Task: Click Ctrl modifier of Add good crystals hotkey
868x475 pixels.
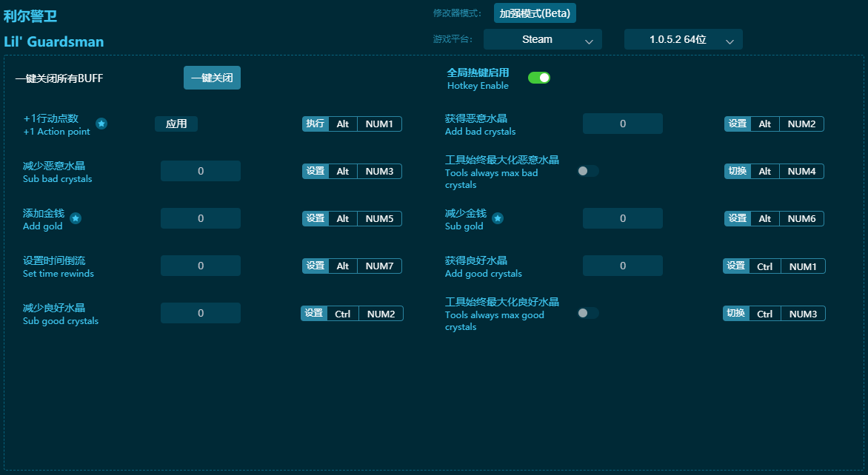Action: click(x=764, y=266)
